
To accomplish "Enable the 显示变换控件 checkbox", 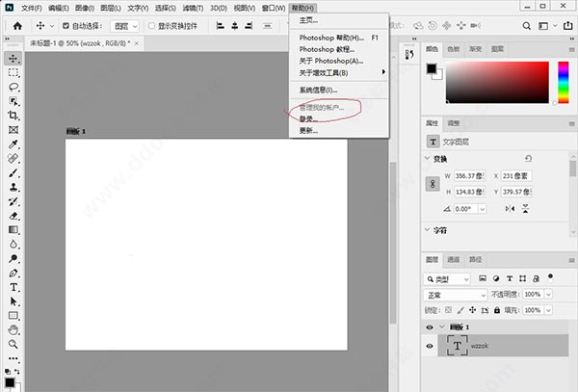I will (x=151, y=26).
